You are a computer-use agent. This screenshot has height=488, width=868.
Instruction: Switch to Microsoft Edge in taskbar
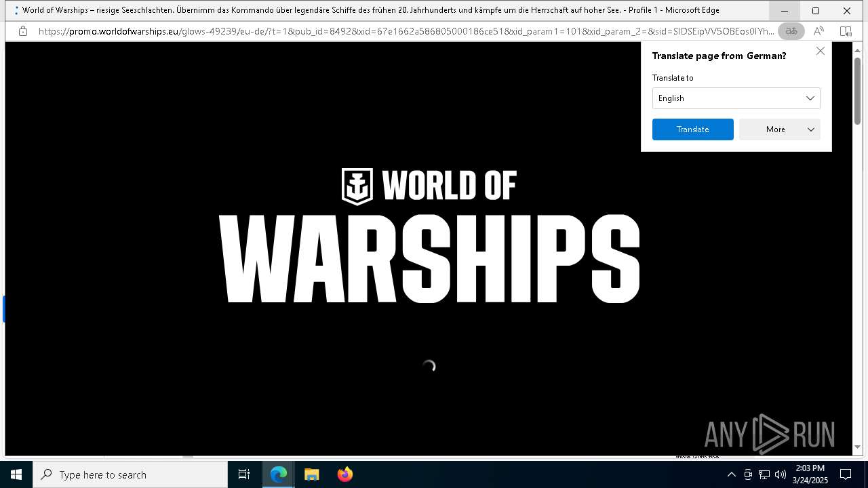[x=279, y=474]
